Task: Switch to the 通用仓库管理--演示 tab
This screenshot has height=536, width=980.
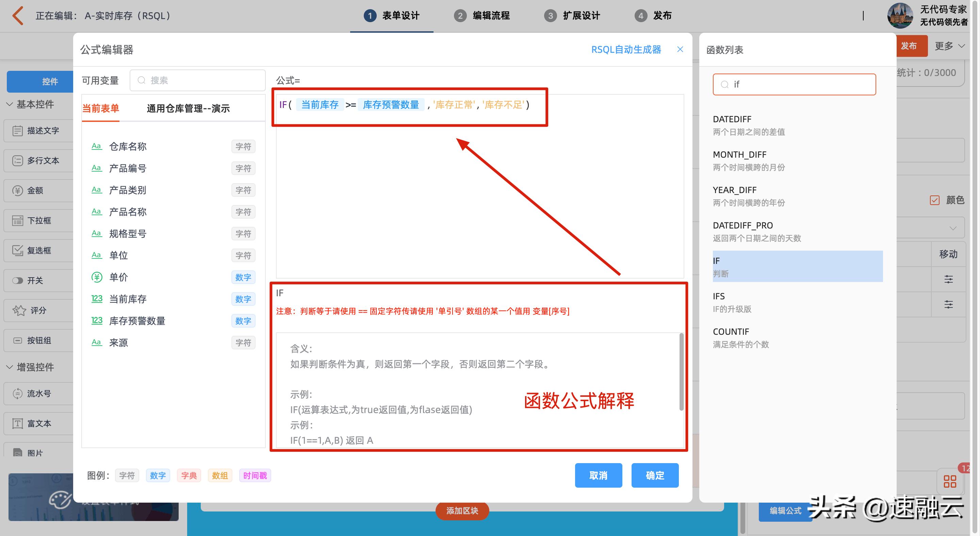Action: 188,109
